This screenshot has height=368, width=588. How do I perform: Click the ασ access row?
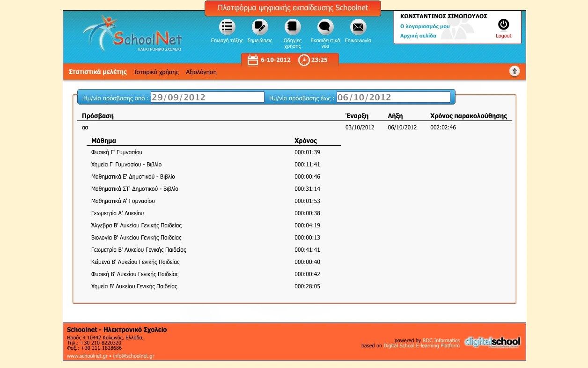coord(294,128)
